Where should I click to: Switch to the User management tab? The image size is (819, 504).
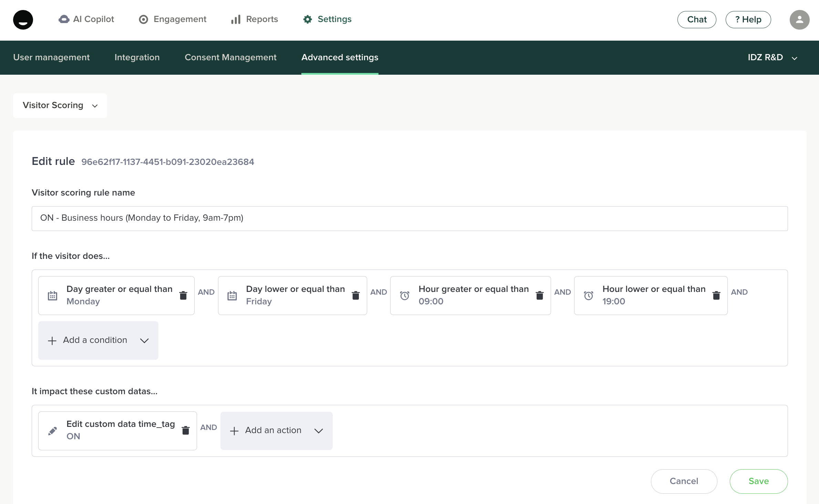51,57
